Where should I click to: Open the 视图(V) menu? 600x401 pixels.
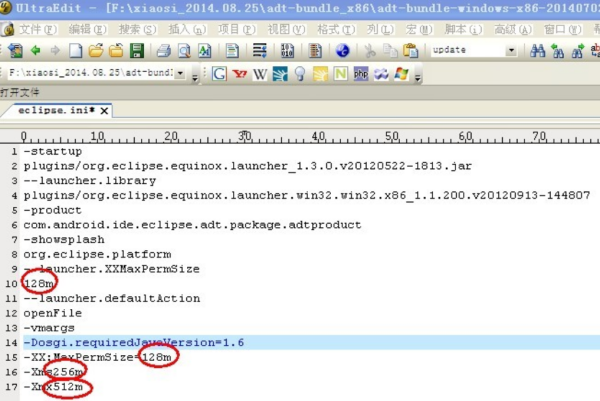(287, 29)
